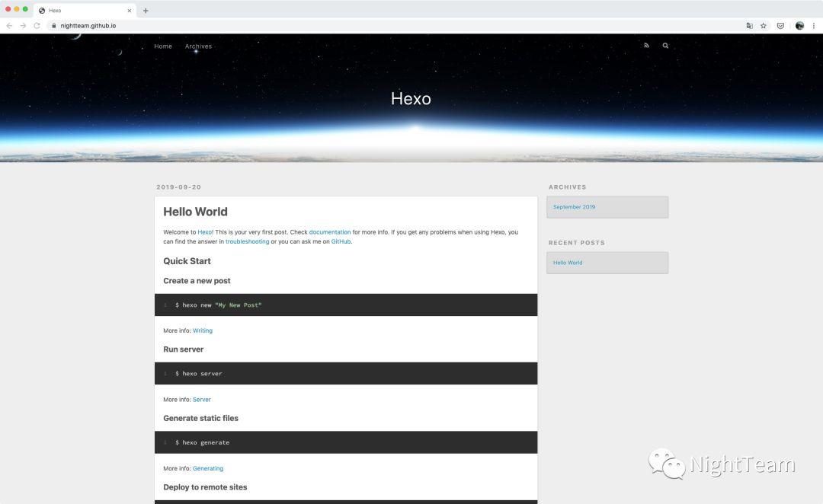This screenshot has width=823, height=504.
Task: Click the Hexo site title
Action: [x=411, y=99]
